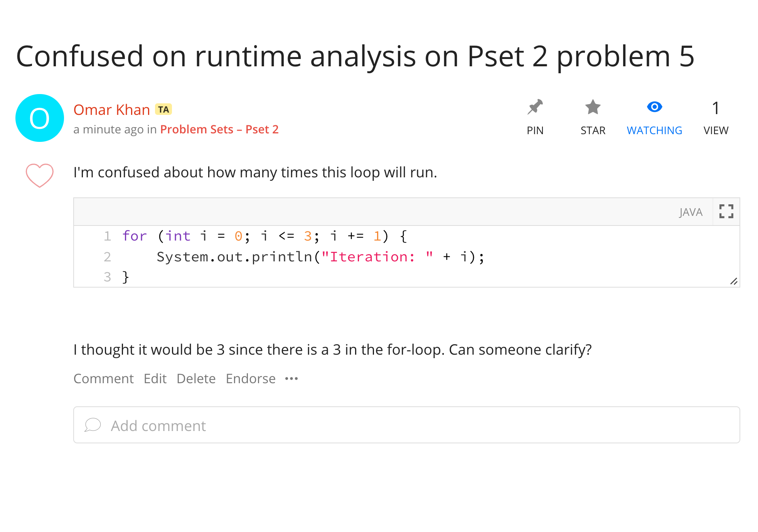Click the pin icon
Screen dimensions: 758x532
click(x=535, y=108)
